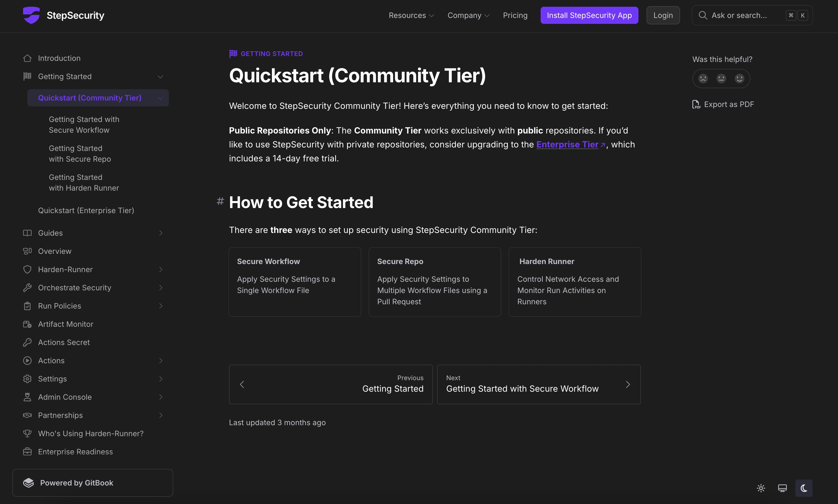This screenshot has width=838, height=504.
Task: Click the Enterprise Readiness briefcase icon
Action: [x=27, y=452]
